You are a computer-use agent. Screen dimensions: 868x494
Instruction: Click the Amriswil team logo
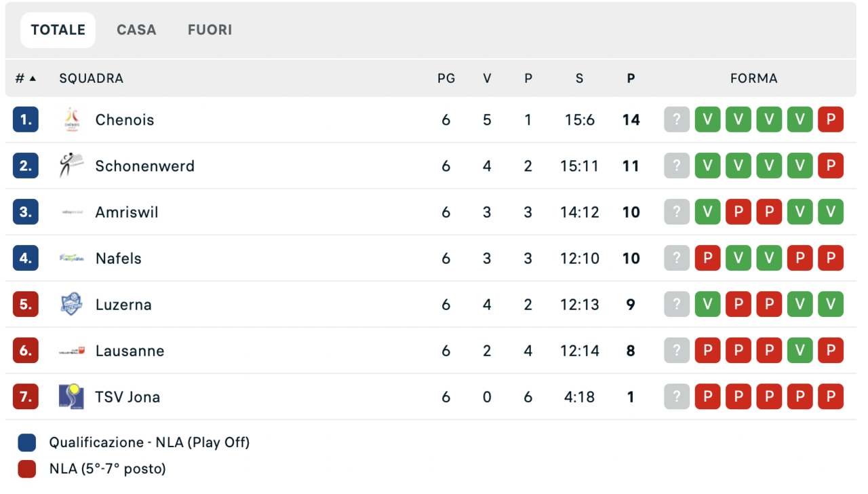(x=71, y=212)
